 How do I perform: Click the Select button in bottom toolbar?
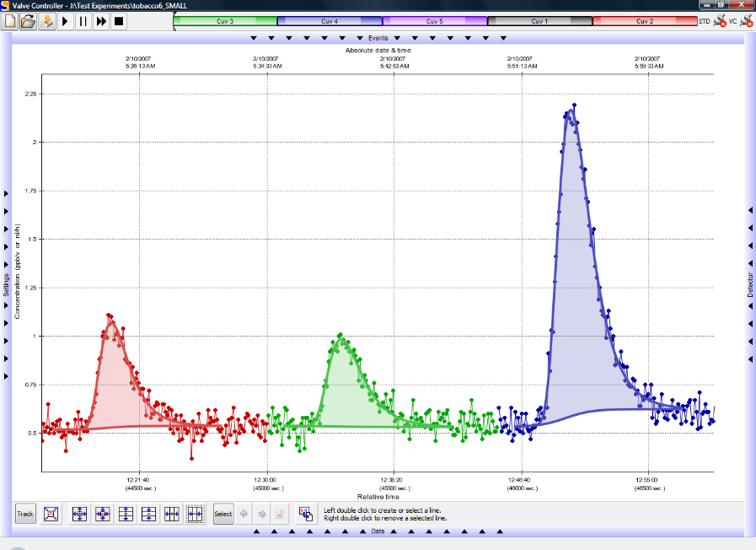(223, 513)
